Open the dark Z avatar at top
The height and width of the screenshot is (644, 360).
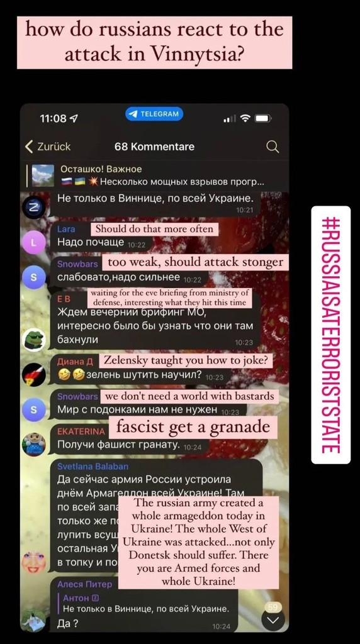[x=34, y=208]
